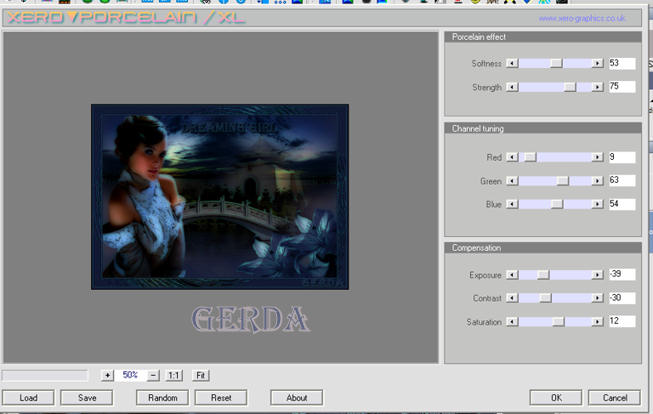Click the Random button
The height and width of the screenshot is (414, 653).
162,398
